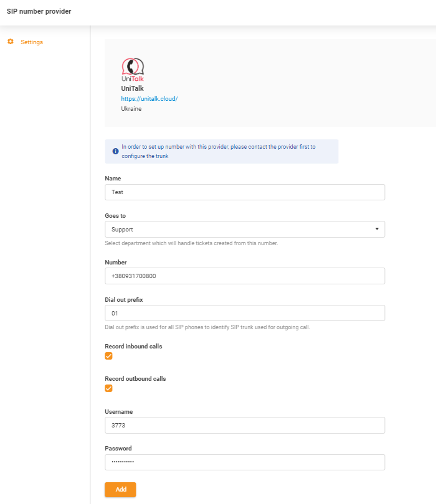Toggle the Record inbound calls option off
Screen dimensions: 436x504
pos(108,356)
